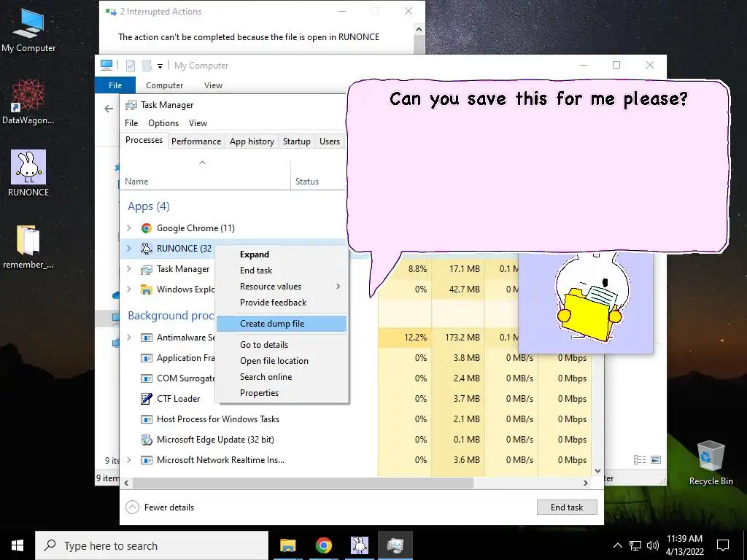Open the clock and date flyout

click(x=684, y=545)
